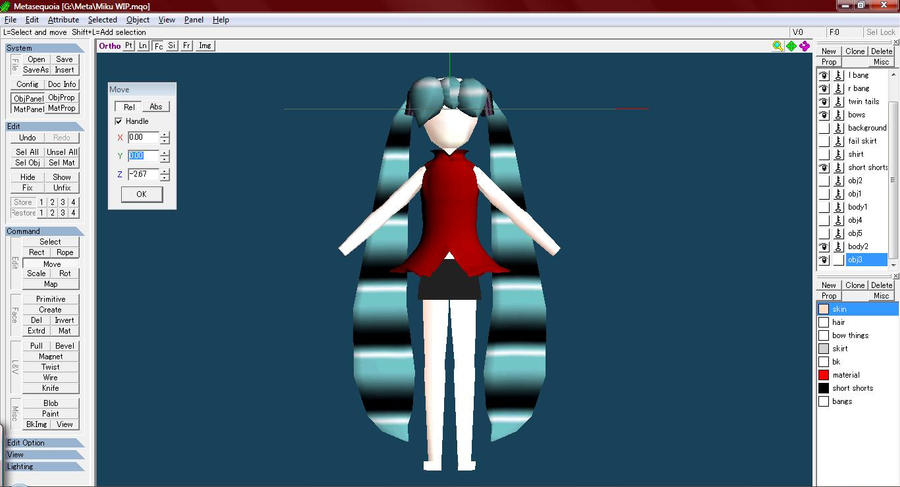This screenshot has height=487, width=900.
Task: Click the yellow zoom magnifier view icon
Action: [777, 46]
